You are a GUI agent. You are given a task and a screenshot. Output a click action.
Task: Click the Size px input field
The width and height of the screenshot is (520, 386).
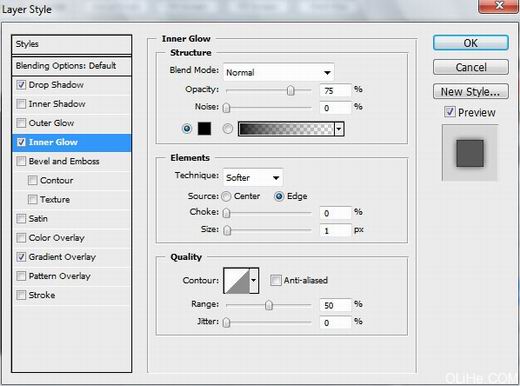coord(335,230)
